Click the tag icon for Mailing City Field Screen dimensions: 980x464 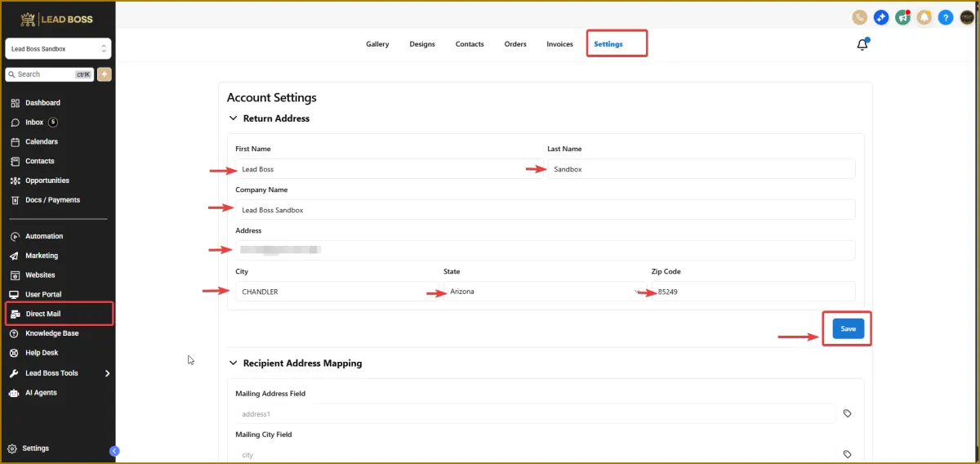(x=847, y=454)
